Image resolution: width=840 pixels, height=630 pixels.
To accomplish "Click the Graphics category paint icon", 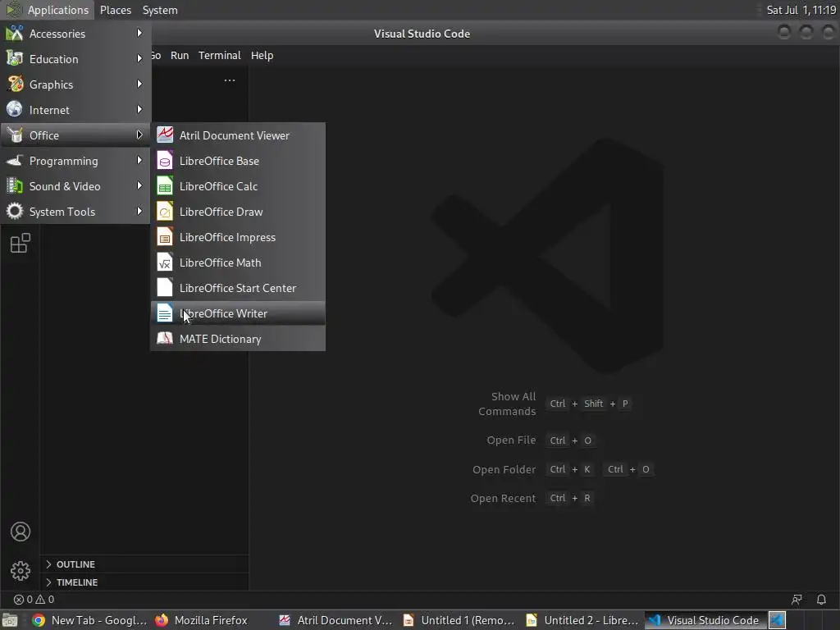I will tap(15, 84).
